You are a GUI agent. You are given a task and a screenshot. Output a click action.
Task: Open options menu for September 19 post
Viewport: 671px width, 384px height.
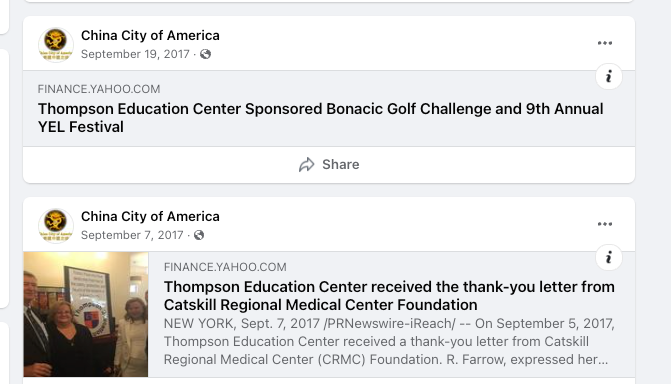coord(605,43)
